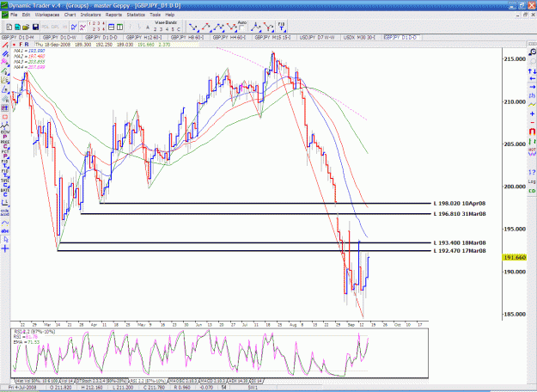Select the blue parallel lines tool

[5, 54]
